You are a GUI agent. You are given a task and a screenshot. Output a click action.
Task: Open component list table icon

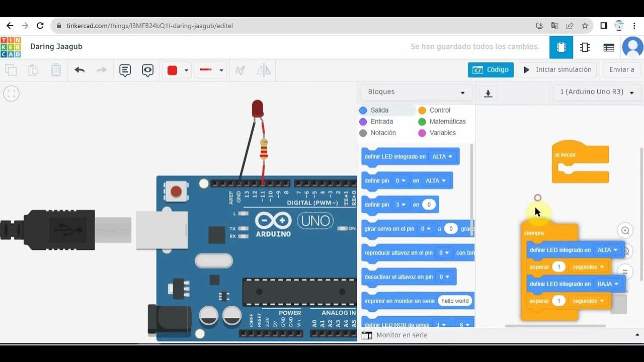(x=609, y=47)
